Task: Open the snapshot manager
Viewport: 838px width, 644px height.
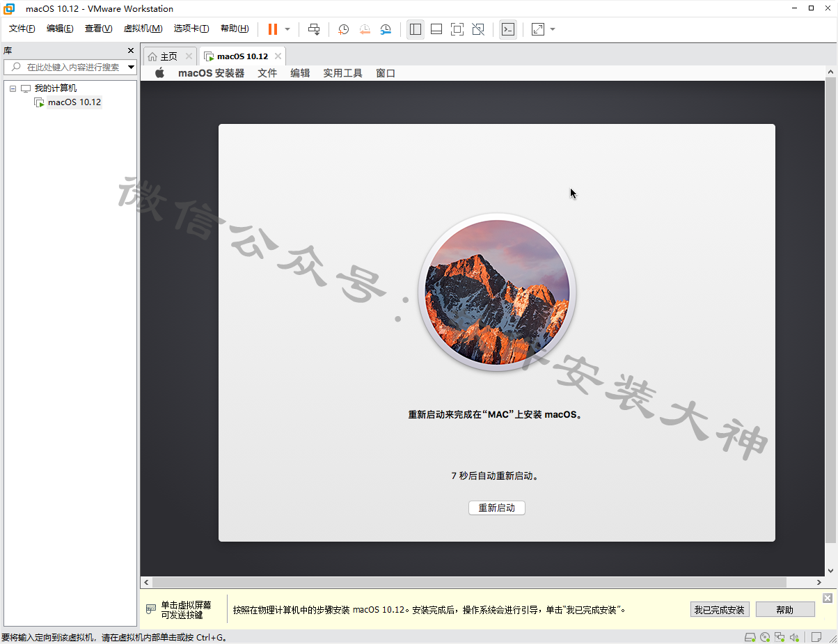Action: click(386, 29)
